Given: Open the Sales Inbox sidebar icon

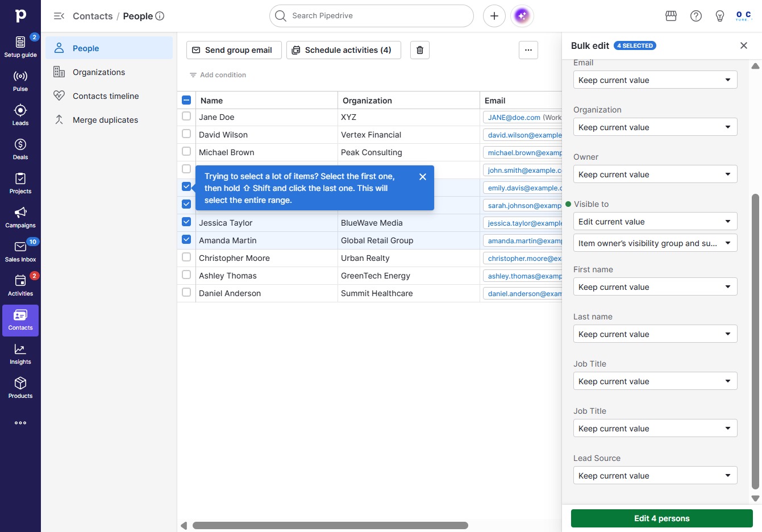Looking at the screenshot, I should [x=20, y=251].
